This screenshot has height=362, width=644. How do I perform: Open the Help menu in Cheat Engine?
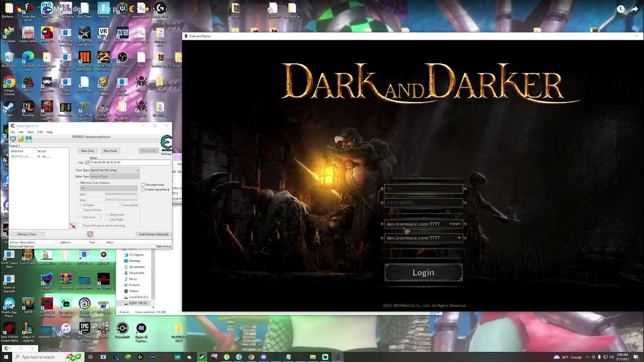tap(49, 132)
